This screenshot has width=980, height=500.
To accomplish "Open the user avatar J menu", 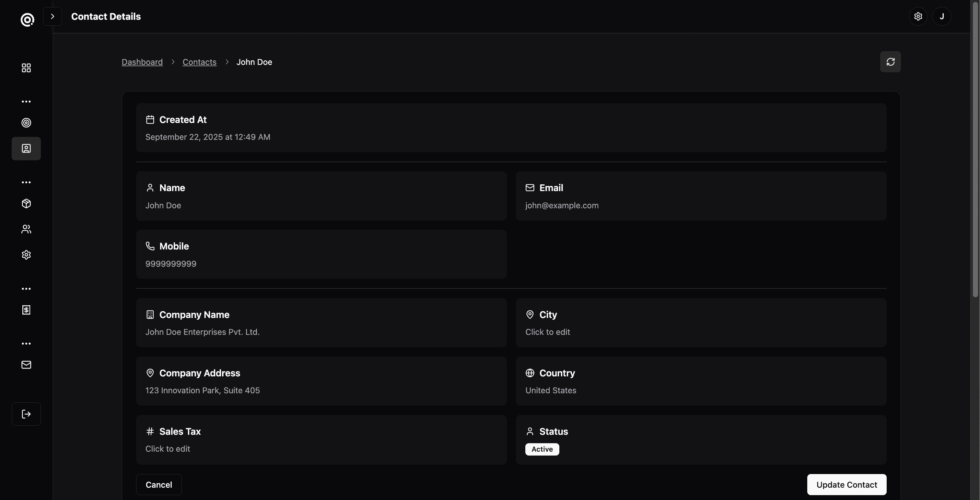I will 941,16.
